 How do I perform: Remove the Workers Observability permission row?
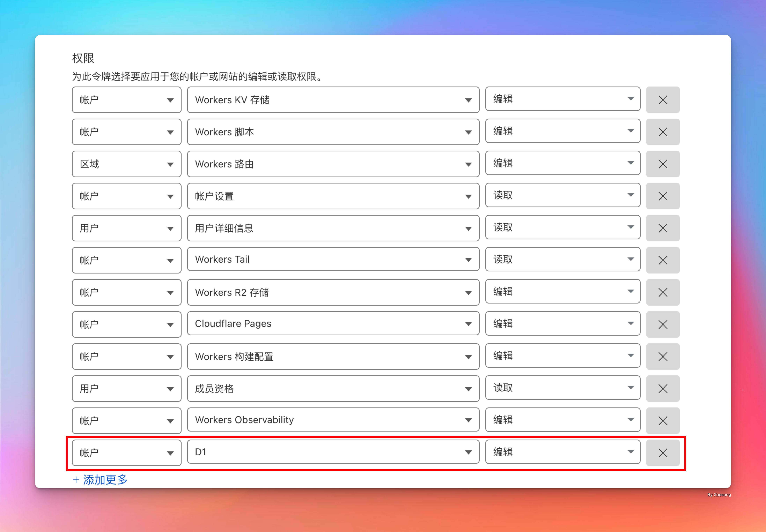[x=663, y=421]
